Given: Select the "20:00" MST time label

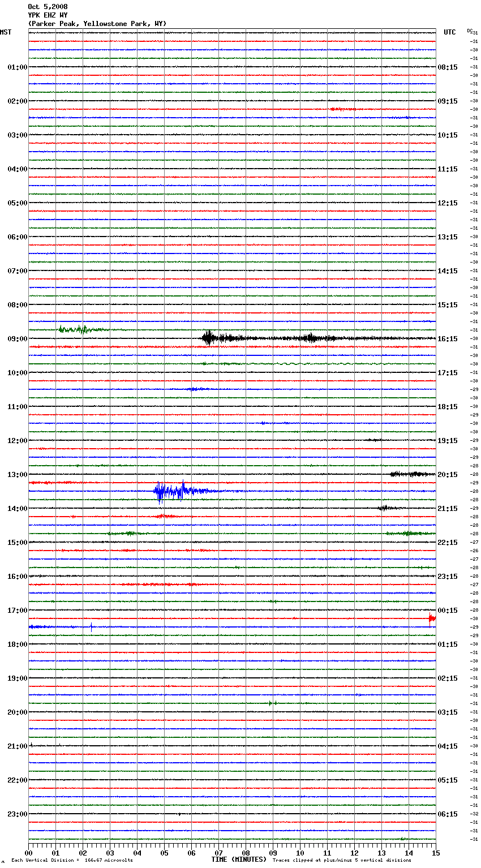Looking at the screenshot, I should (18, 712).
